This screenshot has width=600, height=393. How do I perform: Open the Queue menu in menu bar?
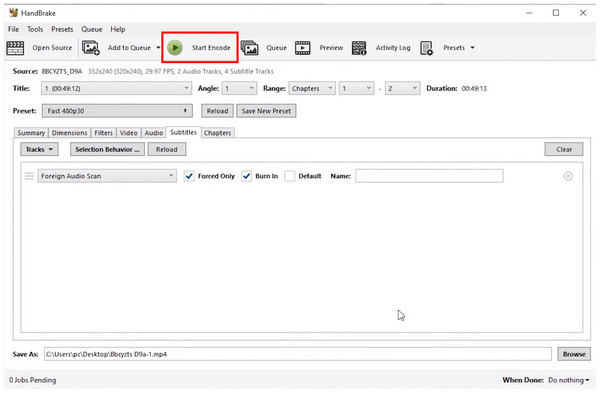[x=92, y=29]
